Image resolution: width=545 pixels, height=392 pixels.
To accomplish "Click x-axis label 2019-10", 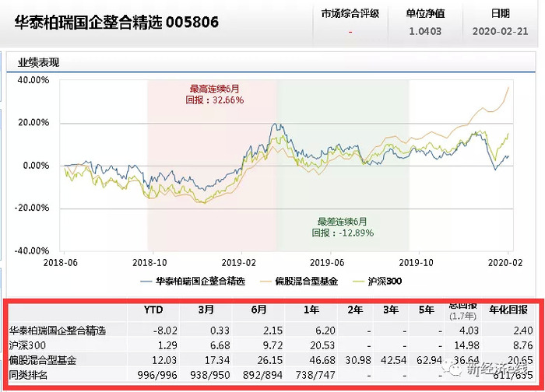I will pyautogui.click(x=416, y=263).
